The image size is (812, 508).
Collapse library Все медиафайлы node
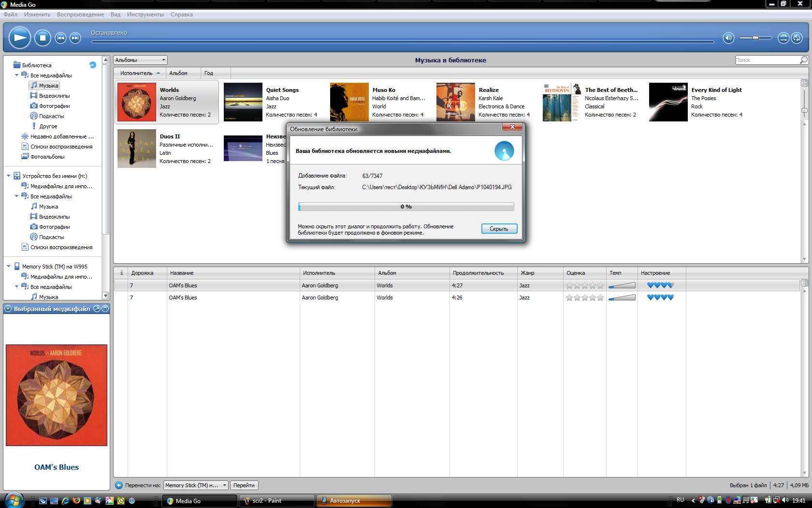tap(16, 75)
